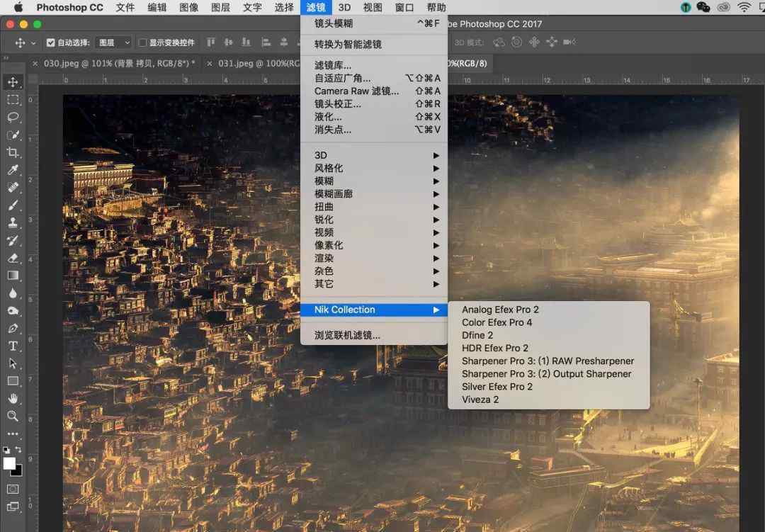Image resolution: width=765 pixels, height=532 pixels.
Task: Select the Path Selection tool
Action: (x=13, y=363)
